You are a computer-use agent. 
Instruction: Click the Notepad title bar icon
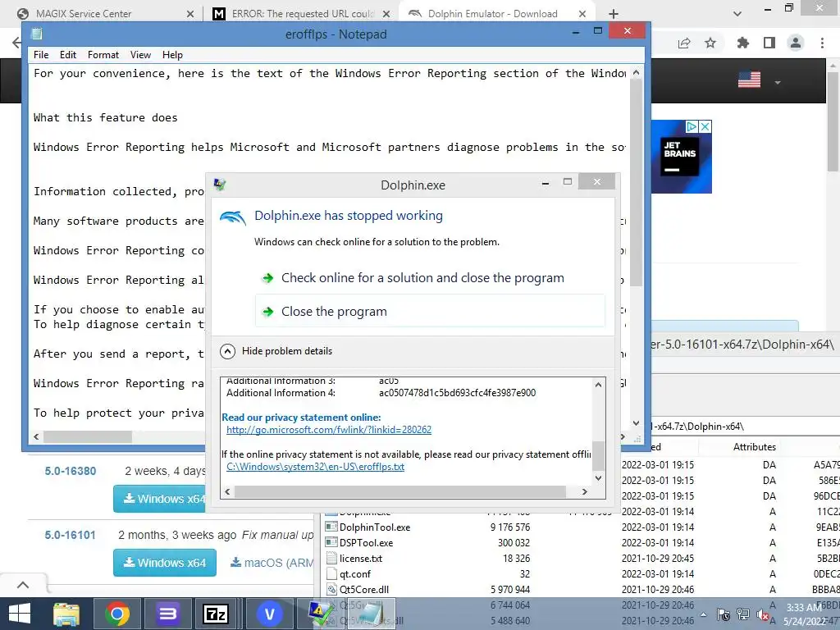[x=36, y=34]
